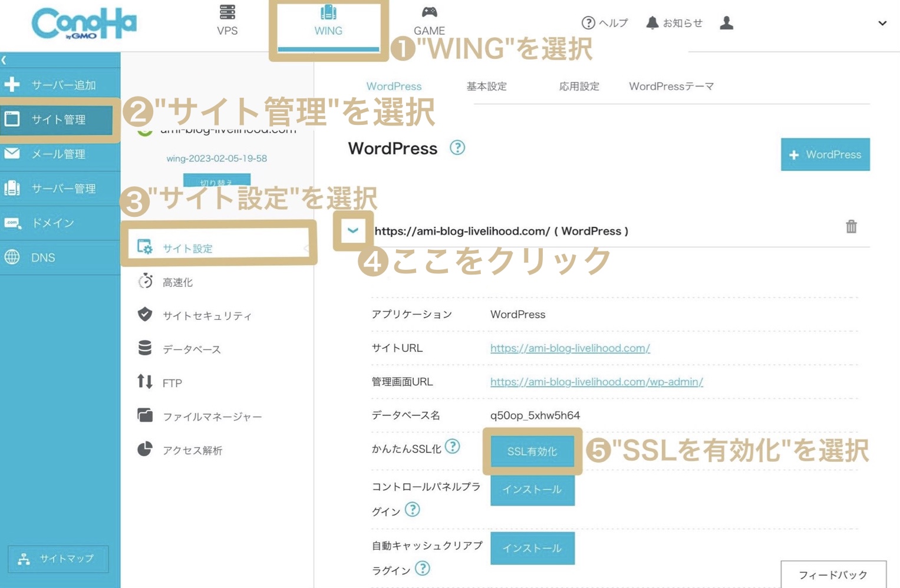
Task: Click the help icon beside コントロールパネルプラグイン
Action: [413, 509]
